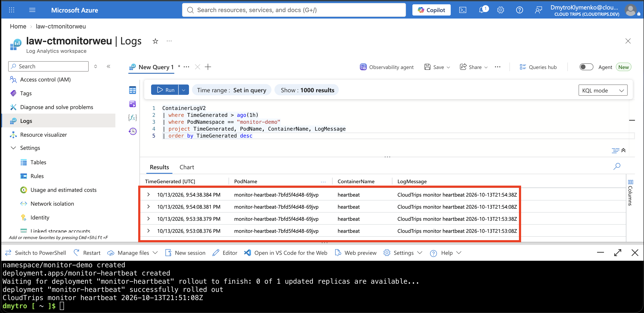Restart the Cloud Shell session
644x313 pixels.
[87, 253]
